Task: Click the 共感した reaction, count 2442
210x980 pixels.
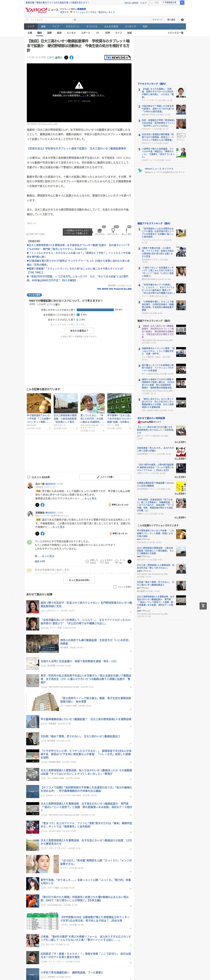Action: (x=92, y=561)
